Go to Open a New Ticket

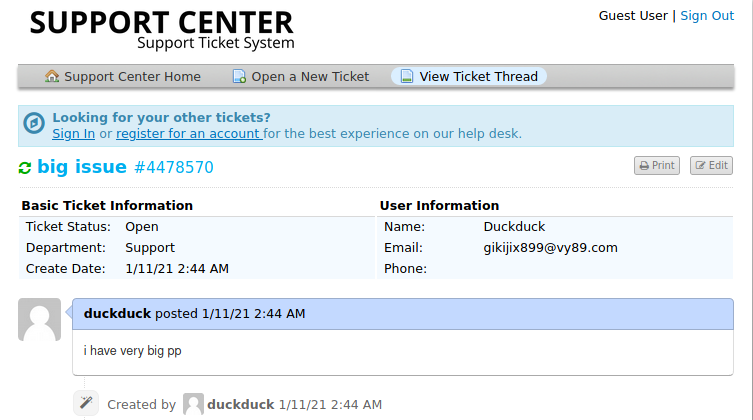coord(310,77)
